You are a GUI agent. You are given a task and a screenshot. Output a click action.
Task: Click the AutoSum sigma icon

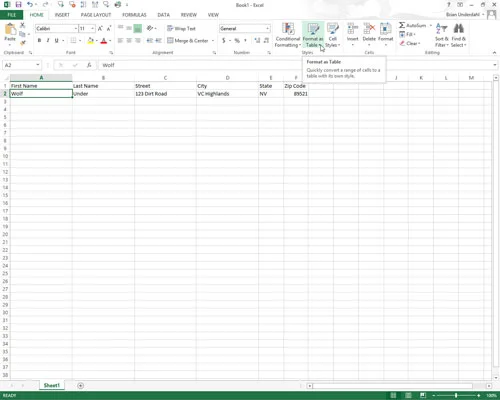tap(402, 25)
